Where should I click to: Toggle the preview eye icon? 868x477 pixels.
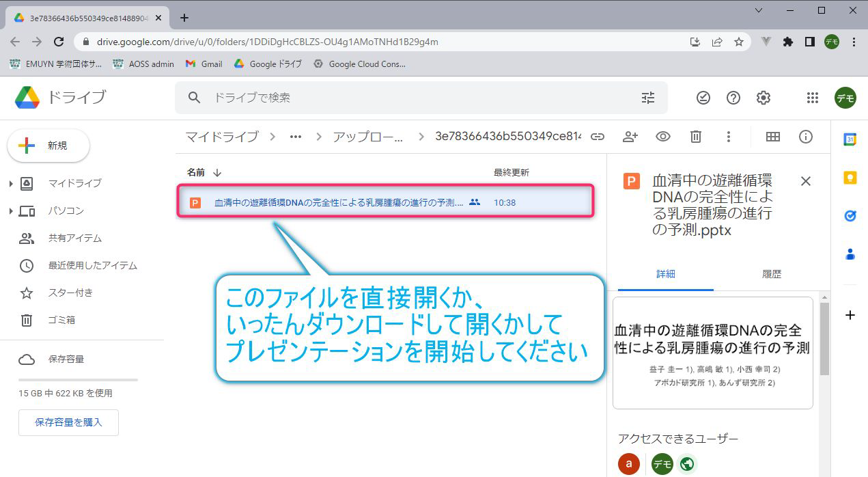coord(662,137)
